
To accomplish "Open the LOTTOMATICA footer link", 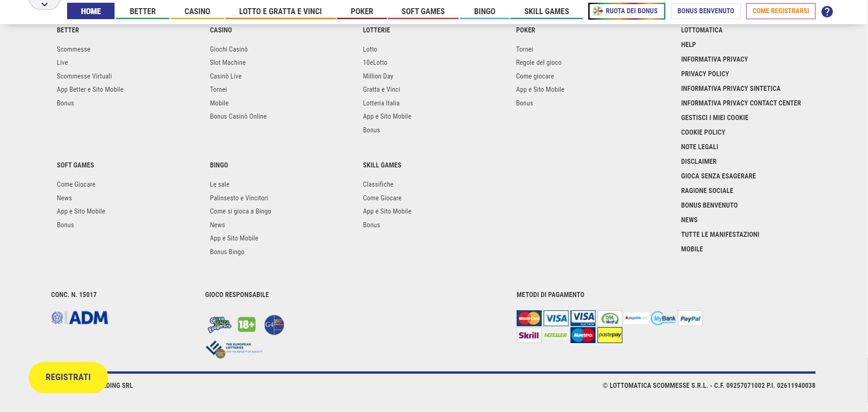I will [x=701, y=30].
